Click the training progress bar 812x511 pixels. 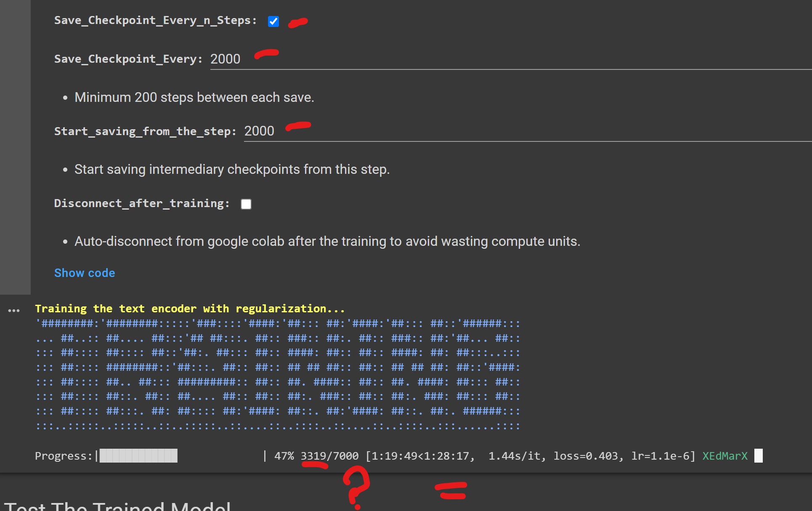pyautogui.click(x=138, y=455)
